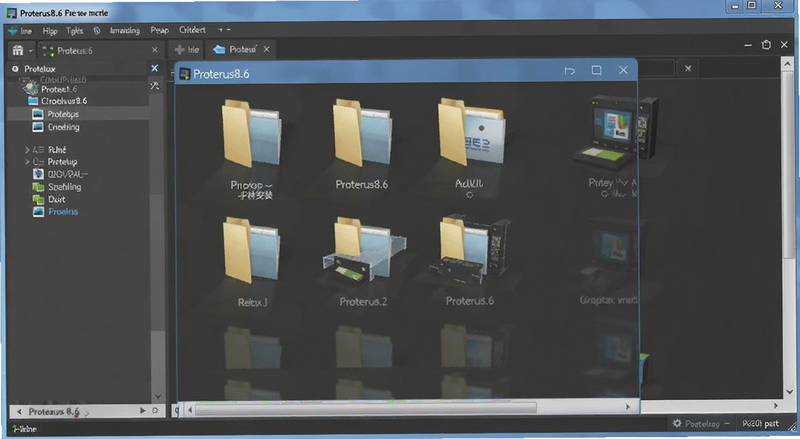This screenshot has width=800, height=439.
Task: Click the right arrow beside Proteaus 8.6
Action: (142, 410)
